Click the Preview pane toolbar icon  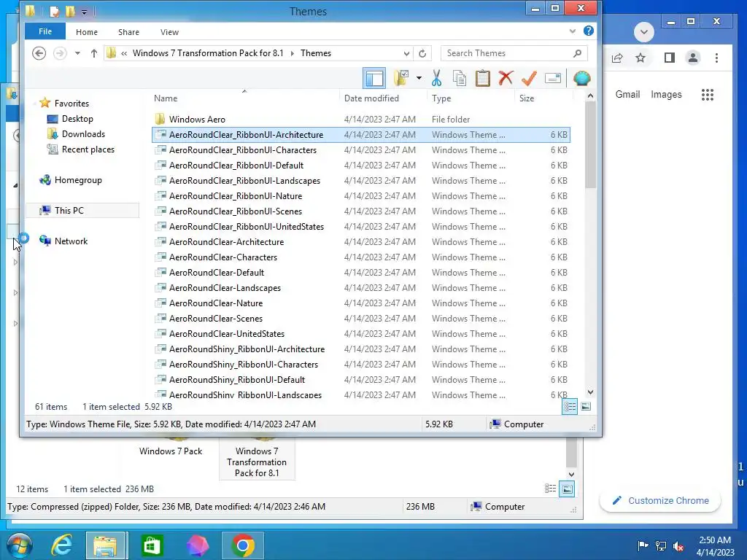[x=374, y=78]
